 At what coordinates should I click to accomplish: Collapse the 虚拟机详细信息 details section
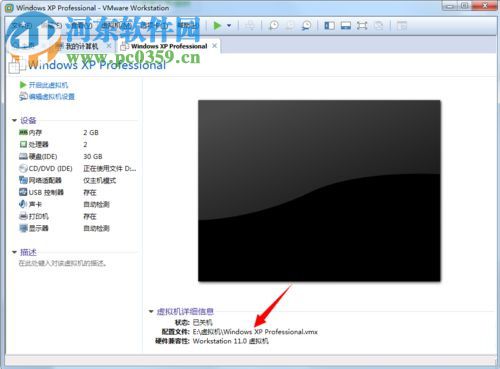151,311
